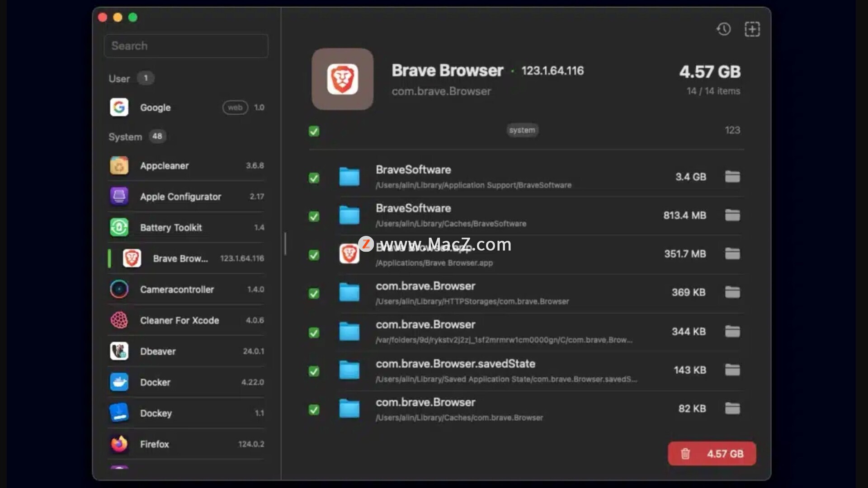Click the com.brave.Browser.savedState folder icon
Image resolution: width=868 pixels, height=488 pixels.
(349, 370)
